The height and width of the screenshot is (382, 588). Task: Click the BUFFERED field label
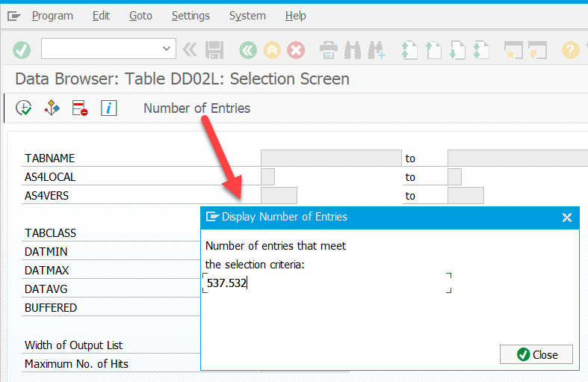(51, 308)
